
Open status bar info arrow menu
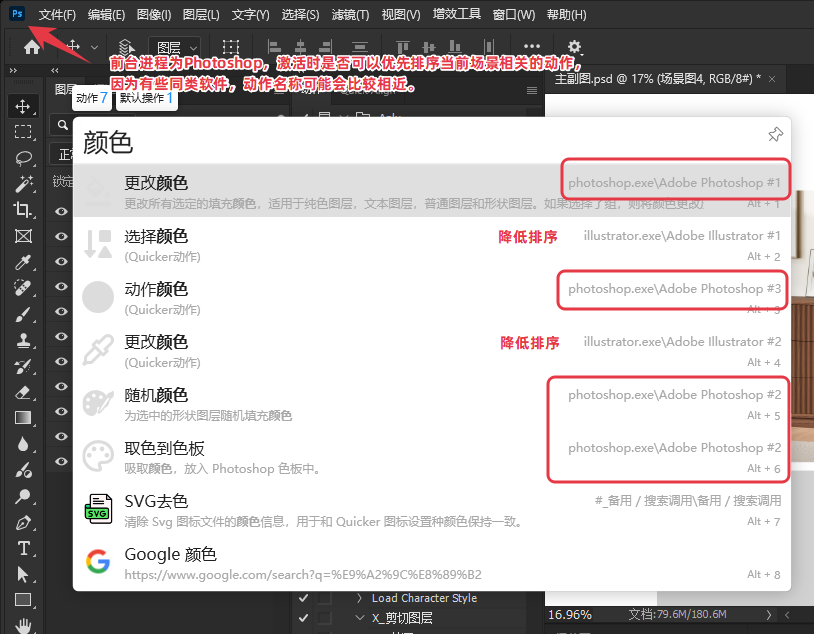pos(768,615)
